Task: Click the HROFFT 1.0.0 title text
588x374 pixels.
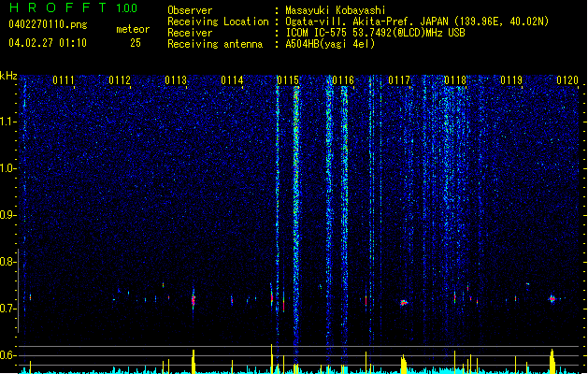Action: 74,7
